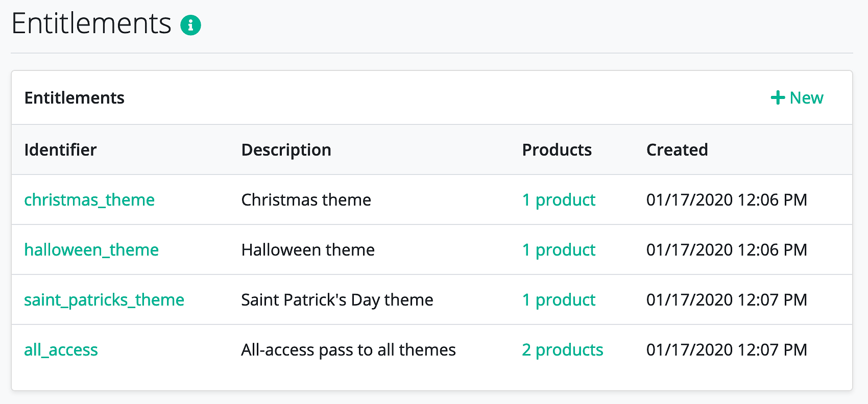Open the saint_patricks_theme entitlement
Viewport: 868px width, 404px height.
tap(104, 299)
